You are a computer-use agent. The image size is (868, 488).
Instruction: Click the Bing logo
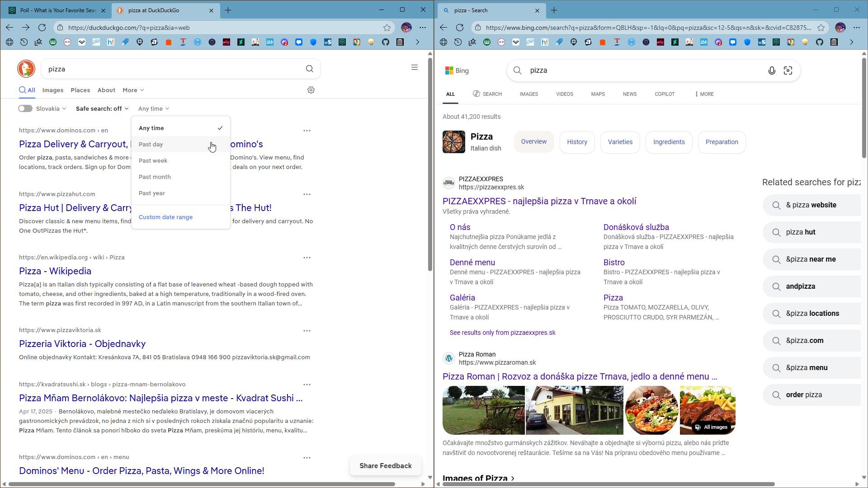click(457, 70)
